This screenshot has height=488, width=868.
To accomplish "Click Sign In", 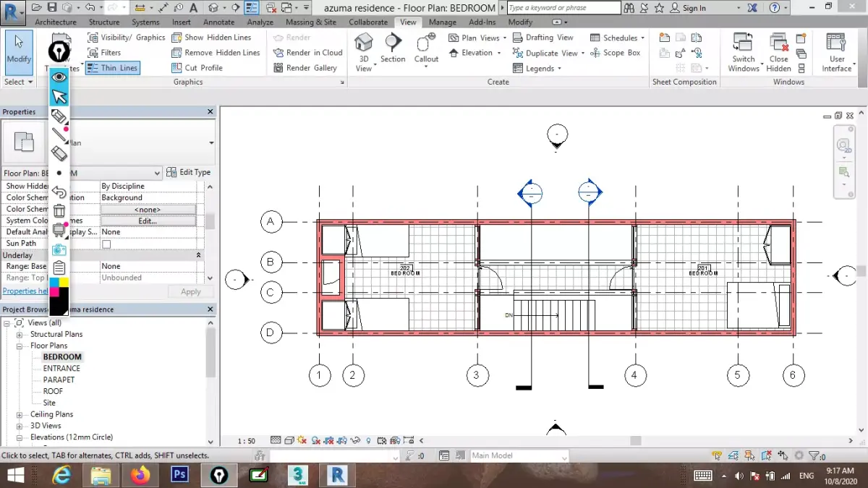I will click(x=688, y=8).
